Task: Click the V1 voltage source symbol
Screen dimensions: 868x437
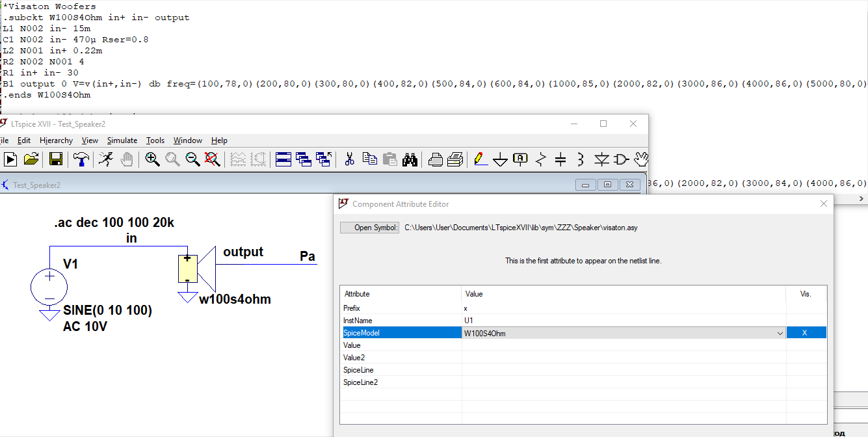Action: coord(49,286)
